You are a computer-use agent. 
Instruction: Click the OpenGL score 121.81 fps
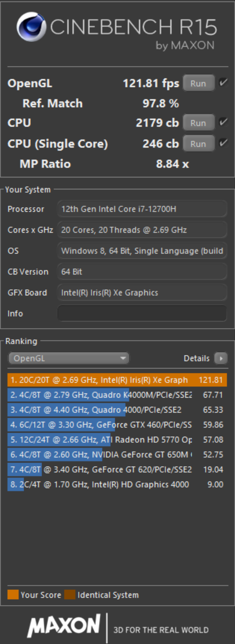[151, 83]
